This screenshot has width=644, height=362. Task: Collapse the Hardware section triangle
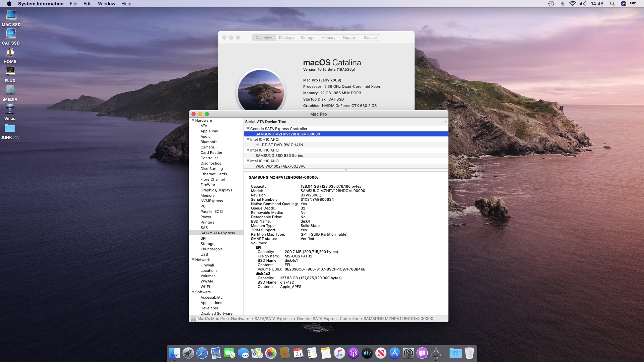point(193,120)
